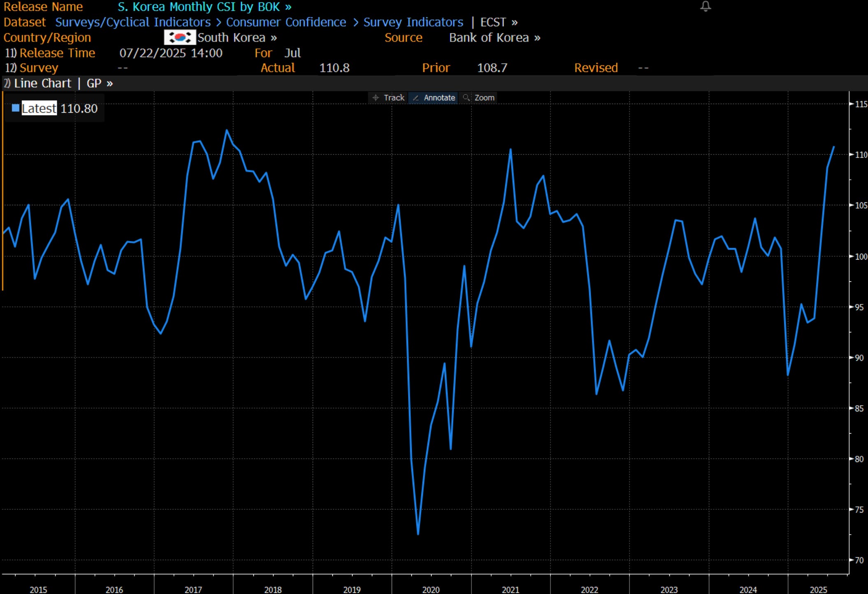Click the 2020 marker on time axis

tap(431, 589)
